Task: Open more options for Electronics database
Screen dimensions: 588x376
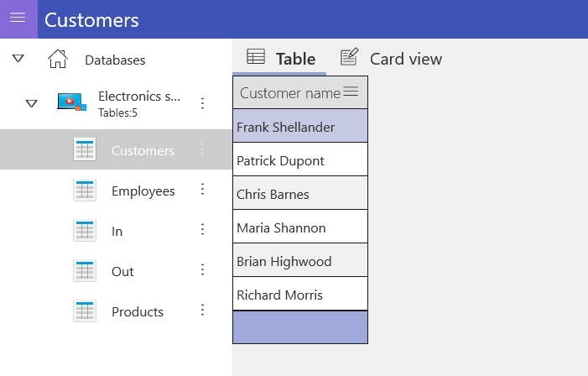Action: tap(202, 103)
